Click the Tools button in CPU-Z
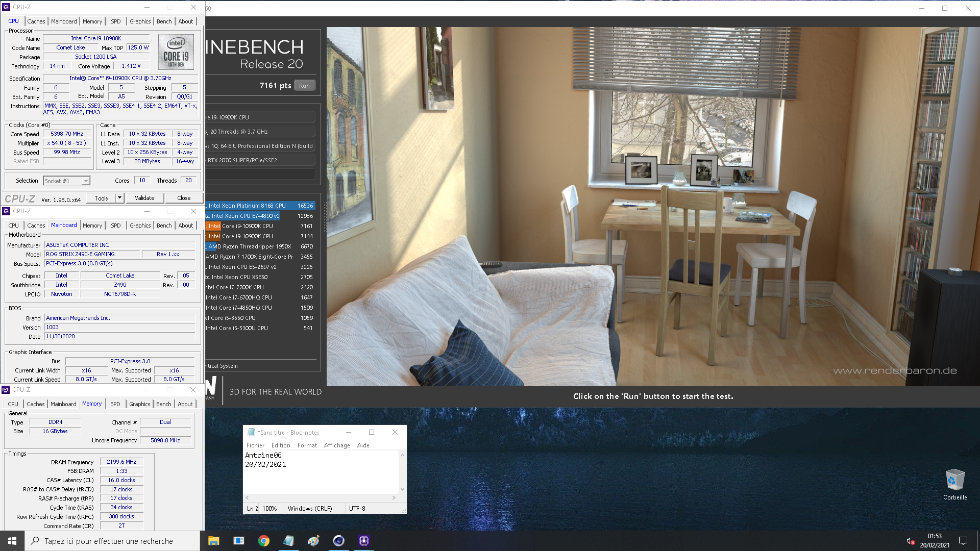 pos(101,198)
